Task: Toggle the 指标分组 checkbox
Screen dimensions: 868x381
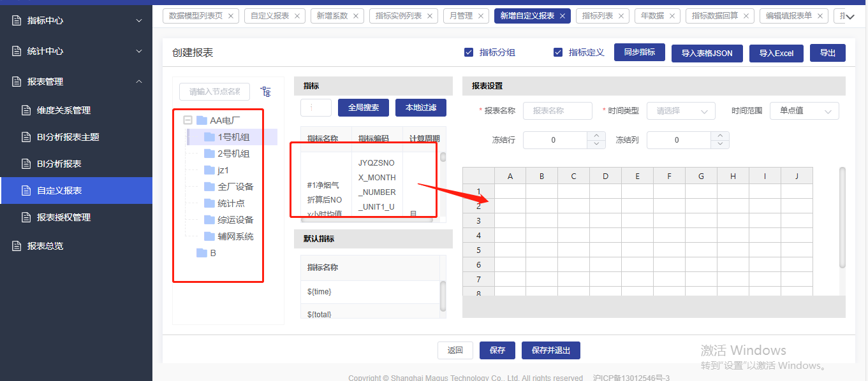Action: (x=469, y=52)
